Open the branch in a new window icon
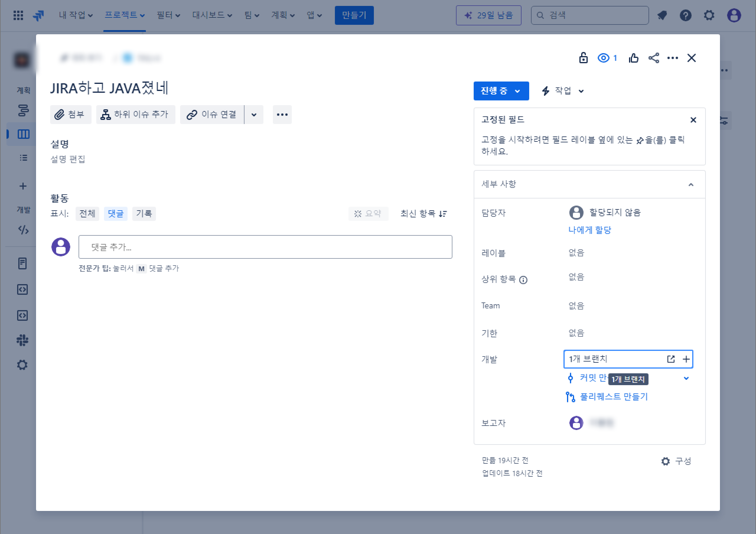This screenshot has height=534, width=756. [671, 359]
